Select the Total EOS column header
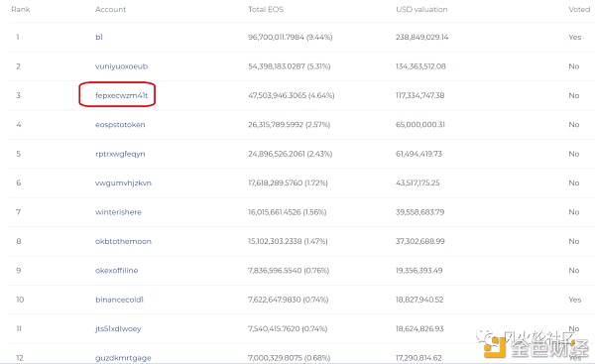The height and width of the screenshot is (364, 595). [266, 10]
